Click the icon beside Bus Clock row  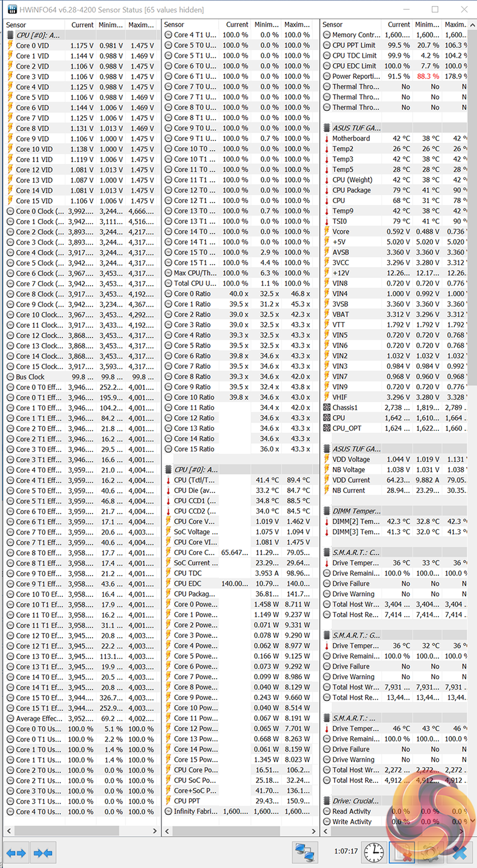[x=10, y=377]
